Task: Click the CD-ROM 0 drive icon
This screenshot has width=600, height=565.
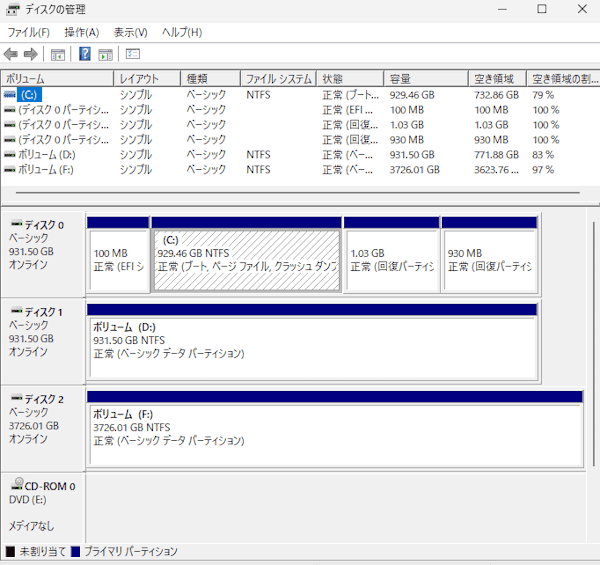Action: pos(17,484)
